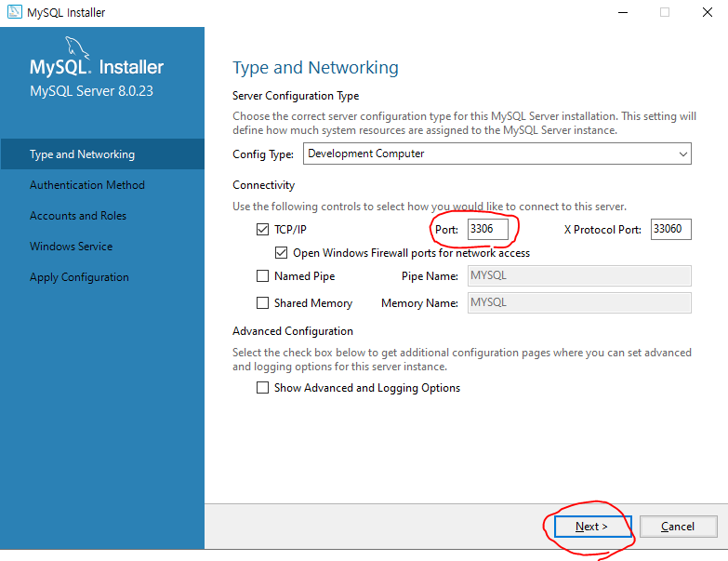728x561 pixels.
Task: Select Windows Service in sidebar
Action: (71, 247)
